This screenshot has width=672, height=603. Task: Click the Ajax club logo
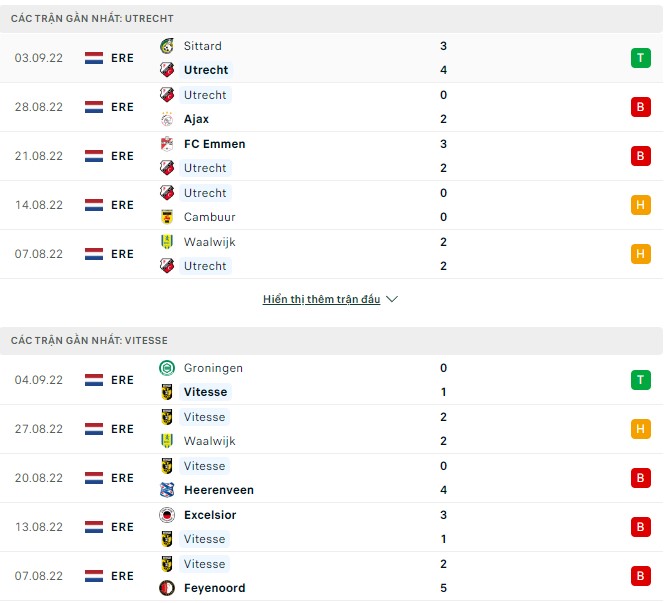(167, 119)
